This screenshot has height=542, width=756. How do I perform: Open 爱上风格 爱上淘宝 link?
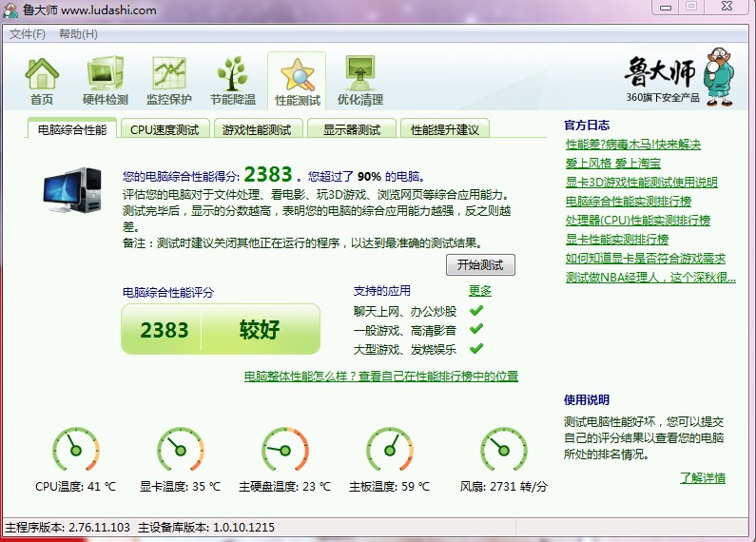pyautogui.click(x=612, y=163)
